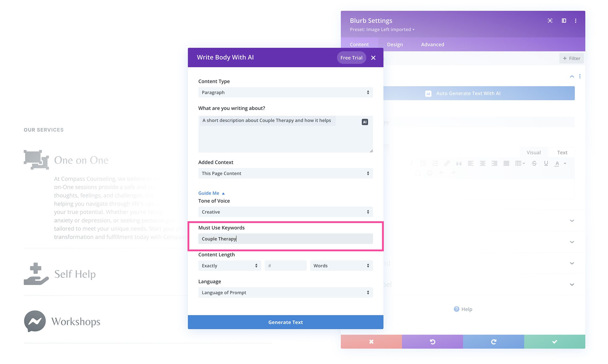Click the Auto Generate Text With AI button

click(463, 93)
